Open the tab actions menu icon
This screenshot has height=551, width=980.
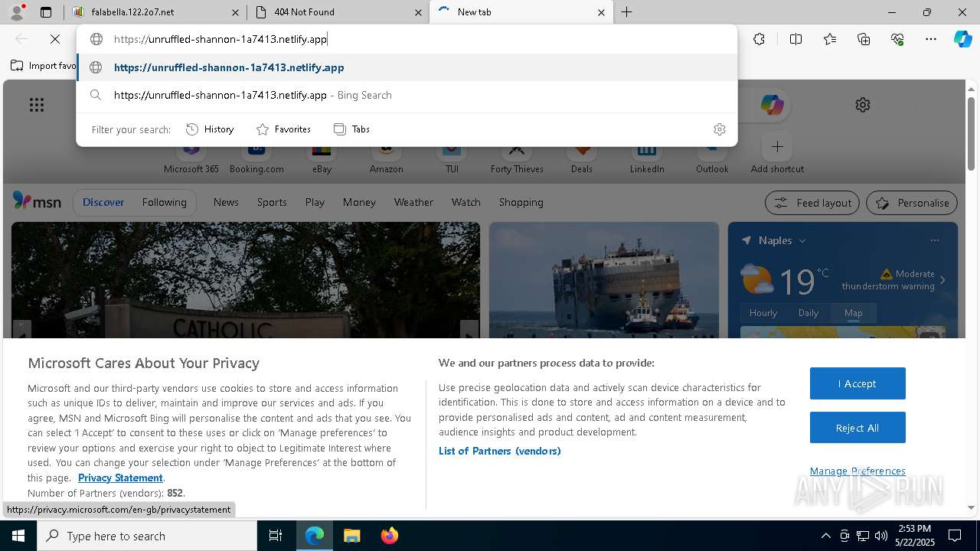[x=46, y=12]
